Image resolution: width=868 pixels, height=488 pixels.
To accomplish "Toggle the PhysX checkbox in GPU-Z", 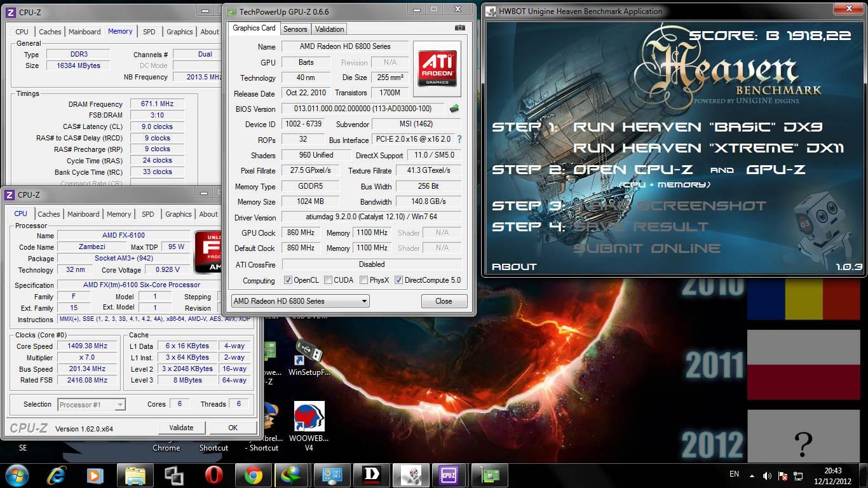I will (363, 280).
